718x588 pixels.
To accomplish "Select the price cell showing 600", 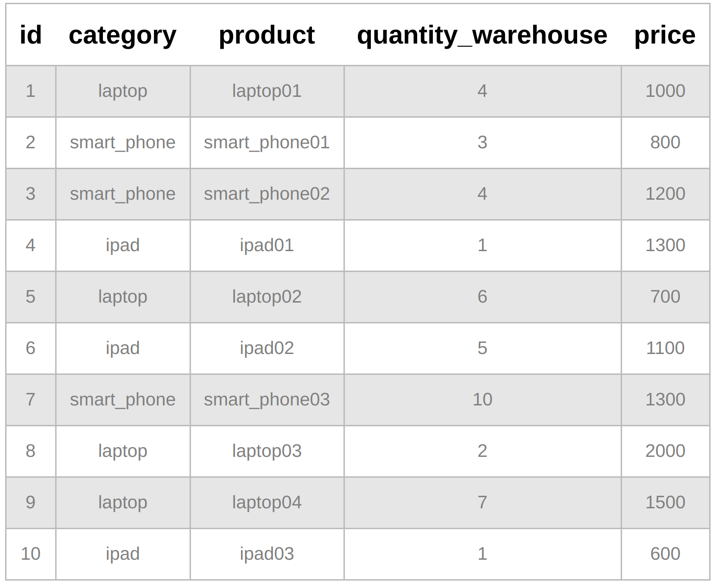I will [x=665, y=554].
